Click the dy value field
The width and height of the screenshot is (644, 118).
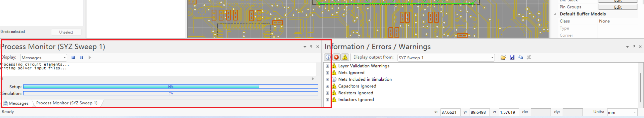572,112
